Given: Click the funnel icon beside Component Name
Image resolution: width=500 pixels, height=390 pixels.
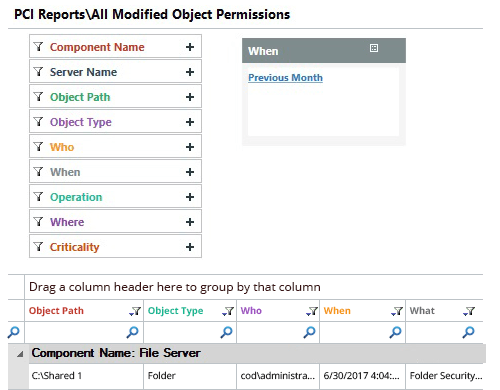Looking at the screenshot, I should click(39, 47).
